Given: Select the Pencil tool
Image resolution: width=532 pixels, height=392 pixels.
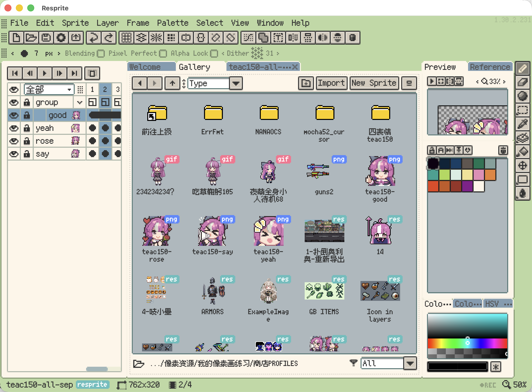Looking at the screenshot, I should 523,69.
